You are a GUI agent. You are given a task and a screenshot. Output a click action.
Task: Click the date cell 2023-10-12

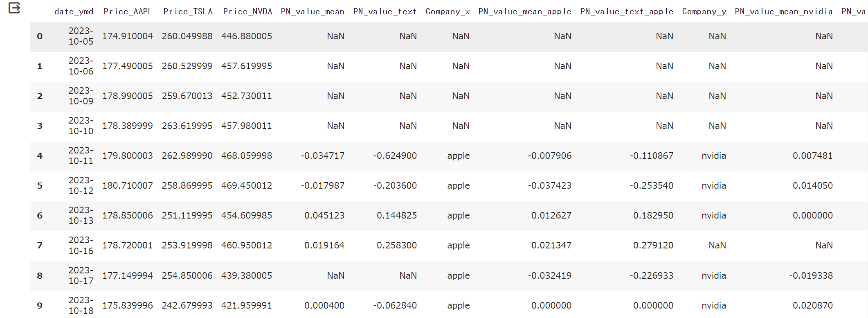[x=81, y=186]
